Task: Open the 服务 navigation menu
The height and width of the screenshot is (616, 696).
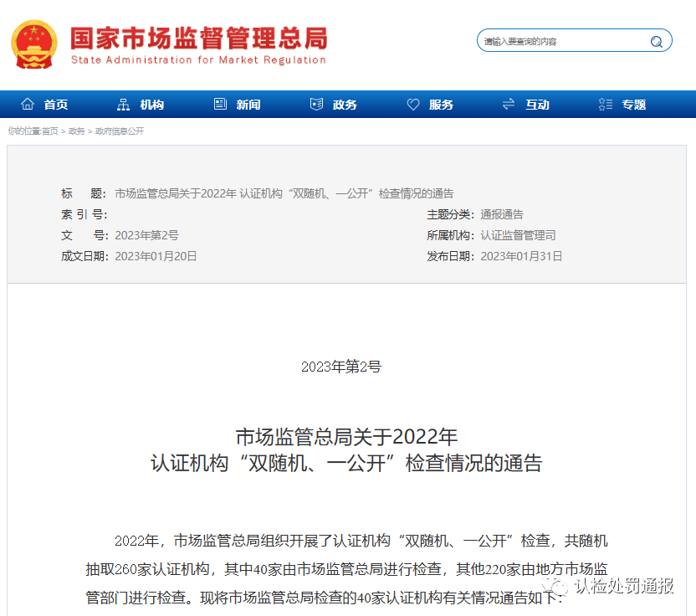Action: click(x=441, y=105)
